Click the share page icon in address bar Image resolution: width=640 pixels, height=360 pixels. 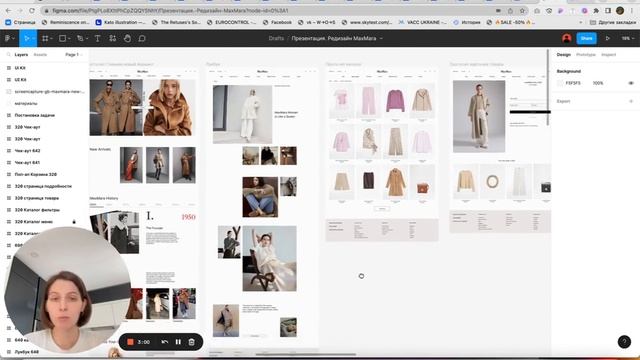pyautogui.click(x=510, y=11)
